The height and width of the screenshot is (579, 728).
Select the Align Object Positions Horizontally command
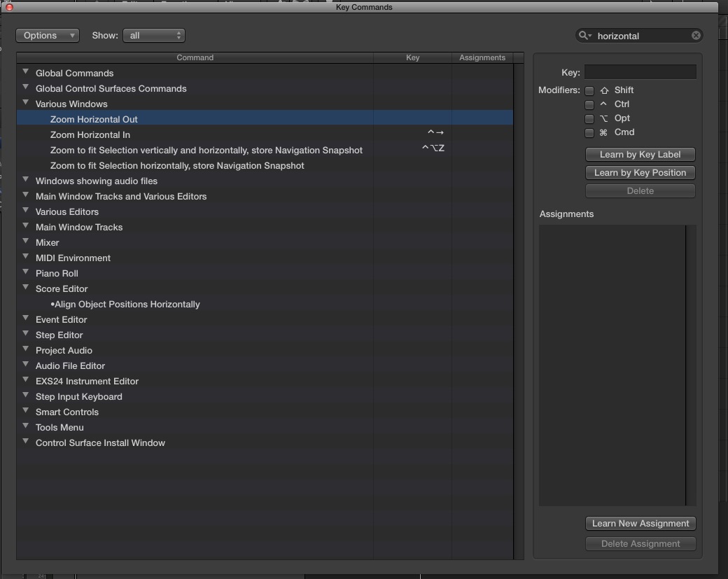127,304
